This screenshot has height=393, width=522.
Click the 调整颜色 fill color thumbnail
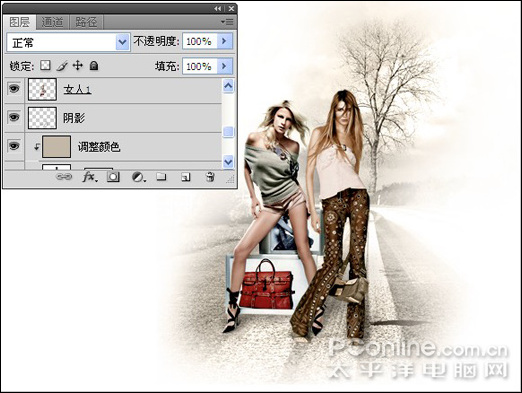[56, 146]
